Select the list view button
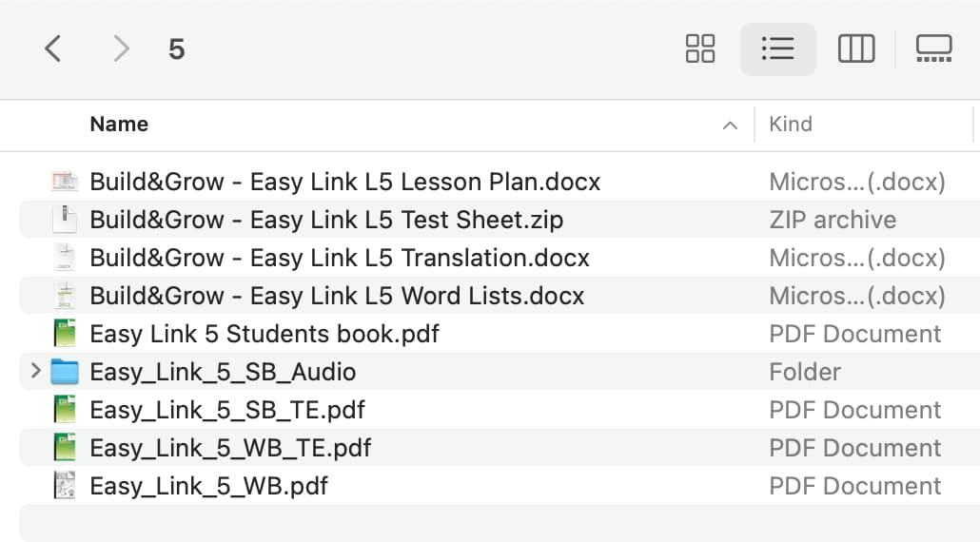Screen dimensions: 980x542 pos(777,48)
